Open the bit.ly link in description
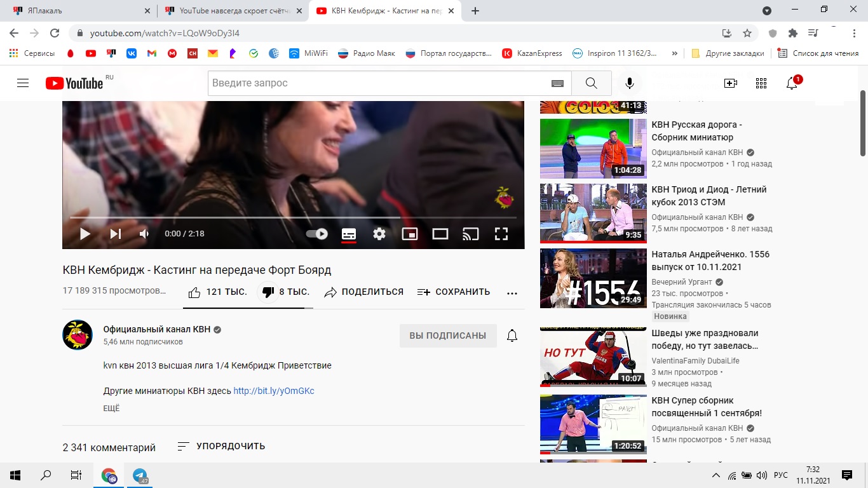The width and height of the screenshot is (868, 488). pyautogui.click(x=274, y=391)
